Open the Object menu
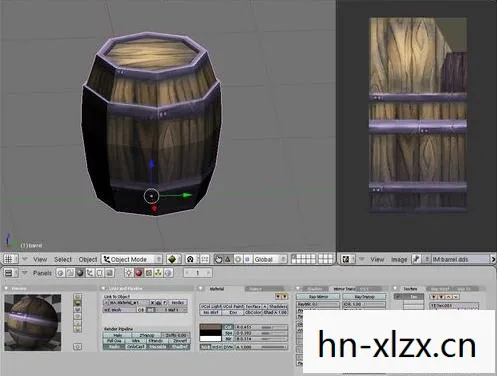 coord(88,259)
